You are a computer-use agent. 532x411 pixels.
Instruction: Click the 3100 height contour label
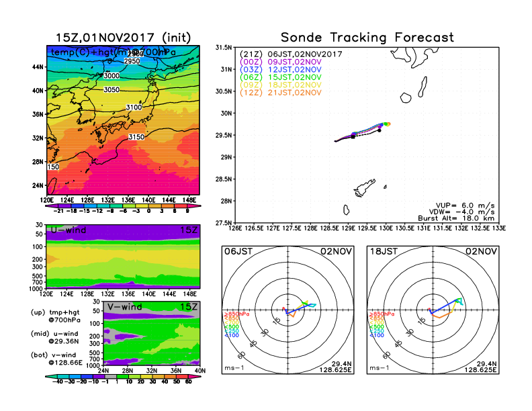tap(134, 107)
